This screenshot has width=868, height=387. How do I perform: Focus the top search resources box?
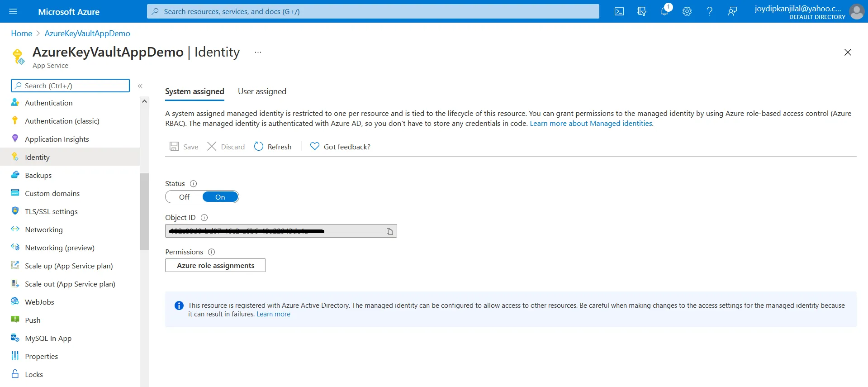click(373, 11)
